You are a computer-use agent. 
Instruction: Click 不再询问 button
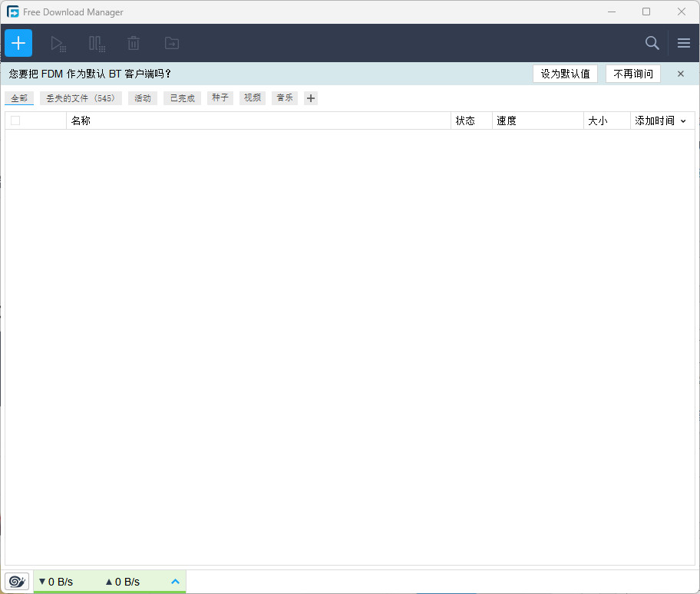pyautogui.click(x=633, y=74)
